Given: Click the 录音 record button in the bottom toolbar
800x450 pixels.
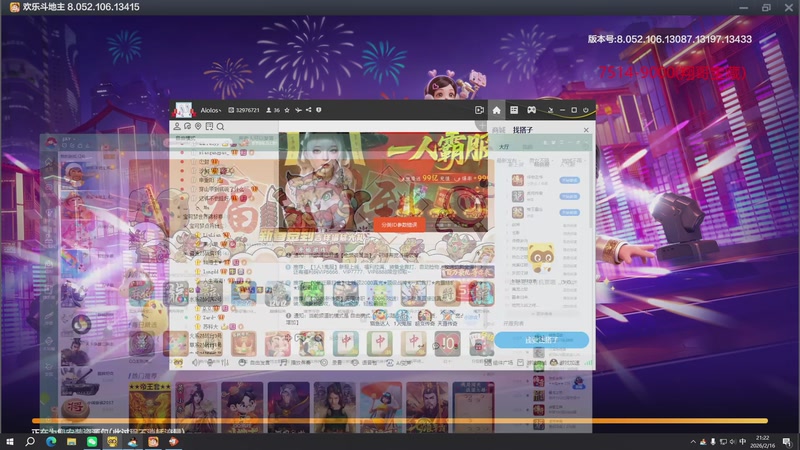Looking at the screenshot, I should point(332,363).
